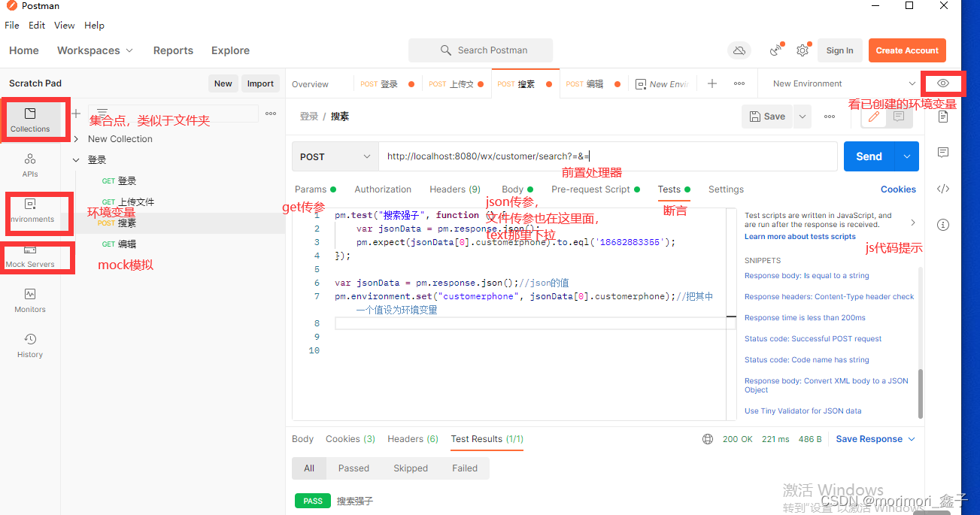This screenshot has height=515, width=980.
Task: Open collections panel three-dot options
Action: coord(271,114)
